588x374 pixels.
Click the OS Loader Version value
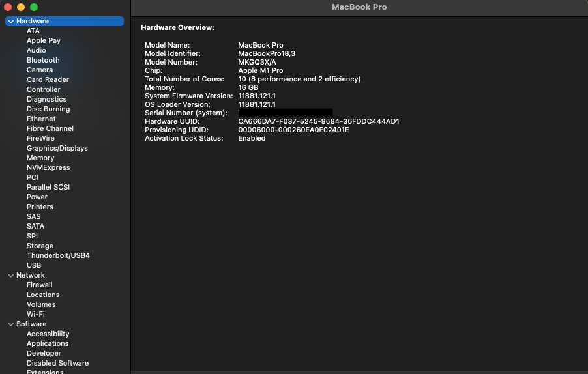(x=257, y=104)
